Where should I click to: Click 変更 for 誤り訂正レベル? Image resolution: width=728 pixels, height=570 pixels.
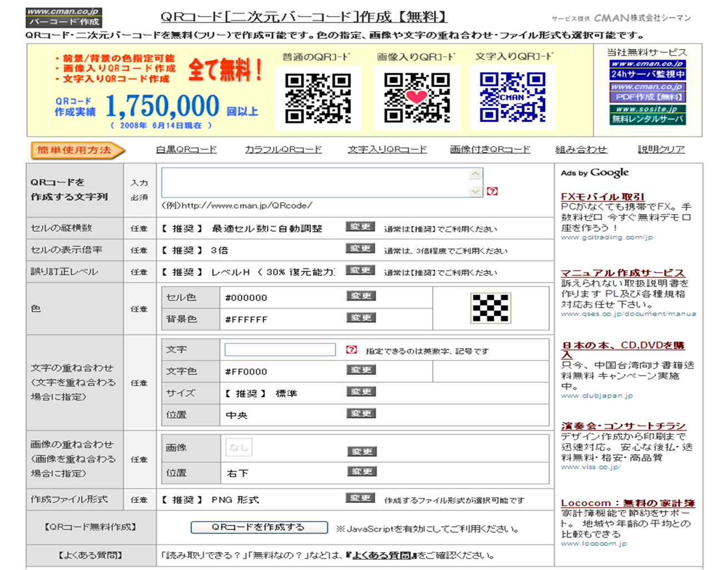point(360,270)
